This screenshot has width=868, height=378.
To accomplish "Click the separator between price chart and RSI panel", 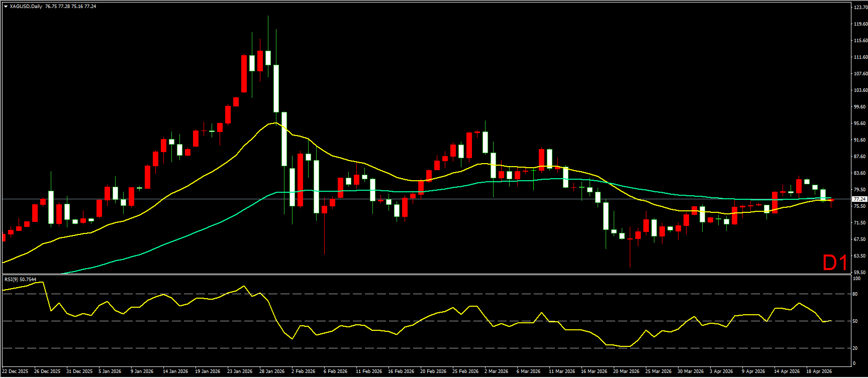I will 427,274.
